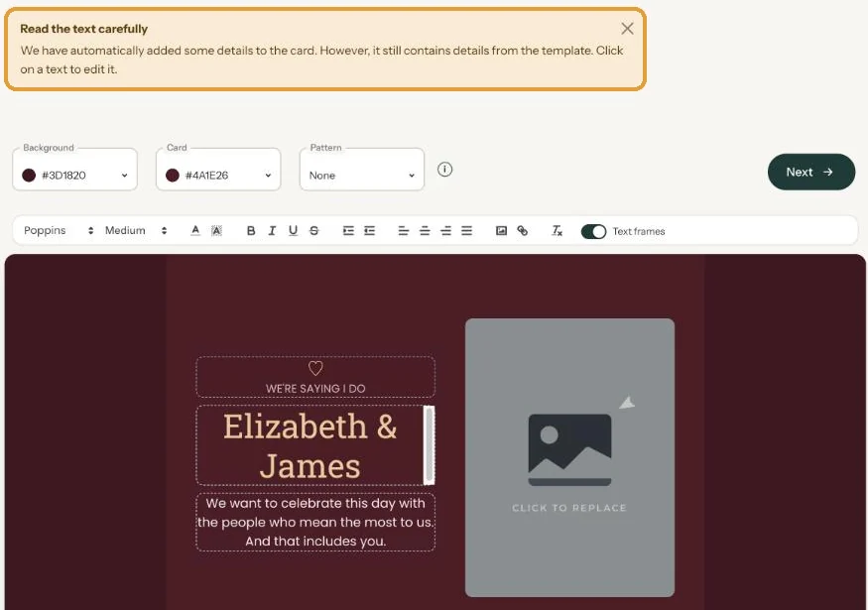Click the heart icon on the card
Viewport: 868px width, 610px height.
pyautogui.click(x=315, y=368)
